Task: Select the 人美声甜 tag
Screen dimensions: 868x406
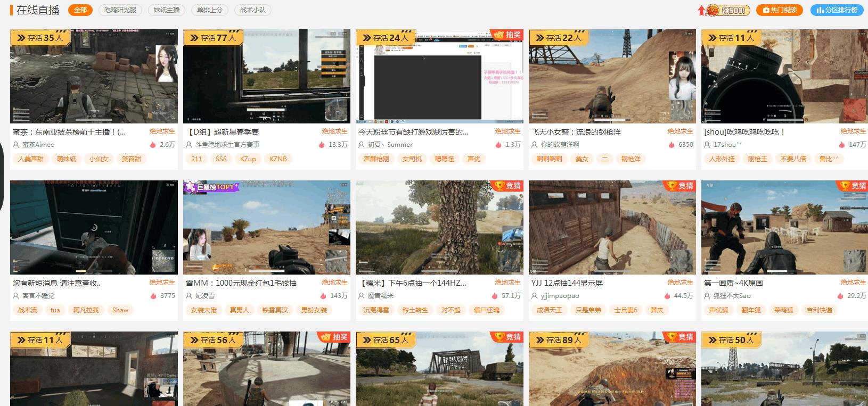Action: point(31,159)
